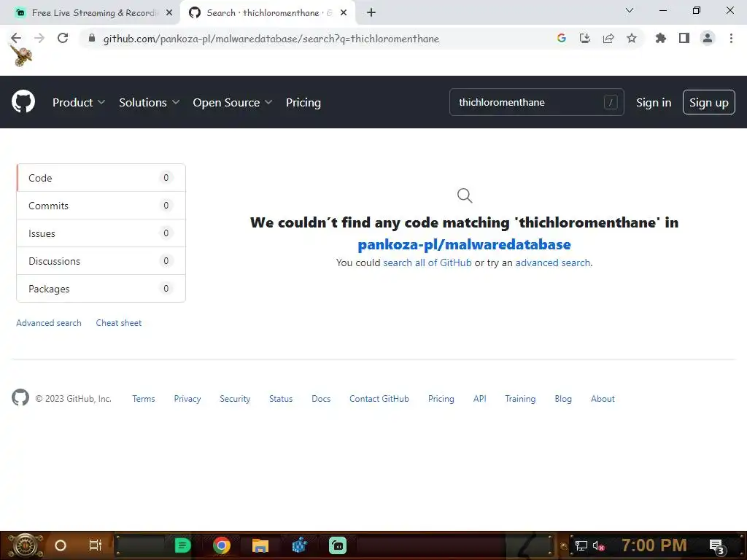The image size is (747, 560).
Task: Switch to the Free Live Streaming tab
Action: point(90,13)
